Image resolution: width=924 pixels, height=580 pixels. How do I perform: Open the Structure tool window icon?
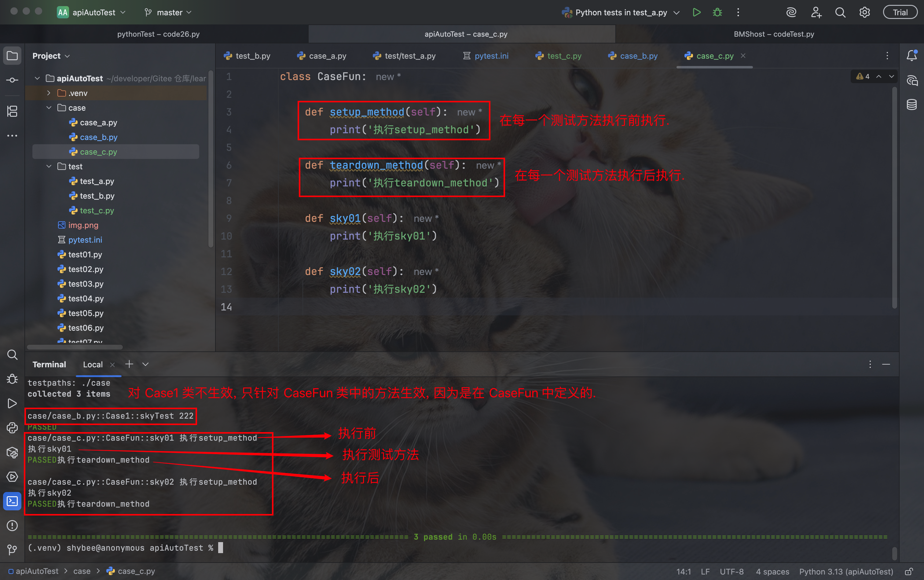pos(12,111)
